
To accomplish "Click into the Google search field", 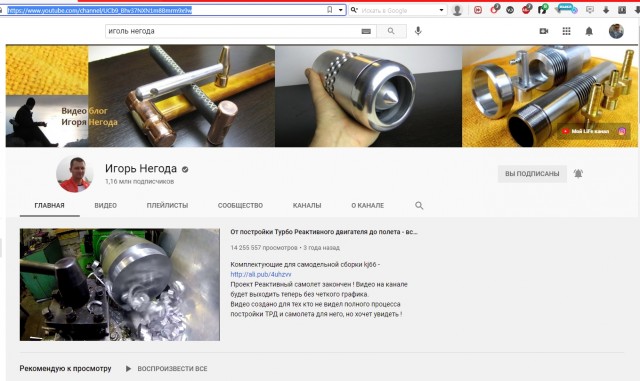I will pyautogui.click(x=398, y=10).
